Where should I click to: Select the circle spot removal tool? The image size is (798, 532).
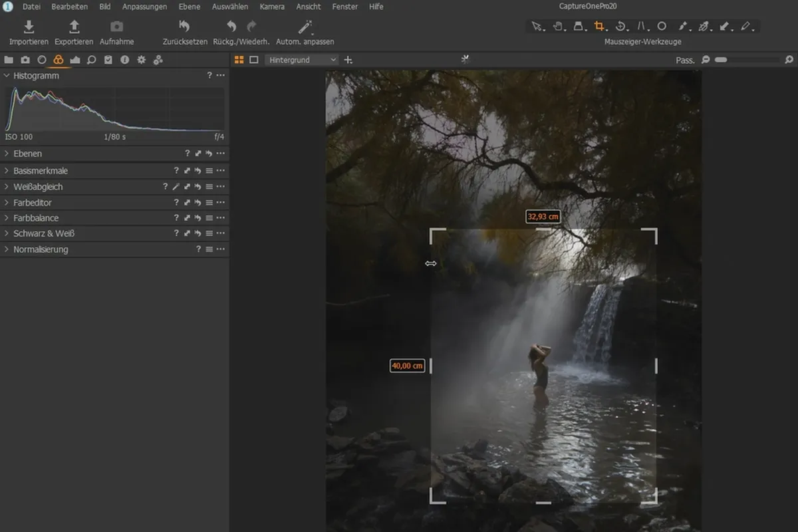pyautogui.click(x=662, y=27)
